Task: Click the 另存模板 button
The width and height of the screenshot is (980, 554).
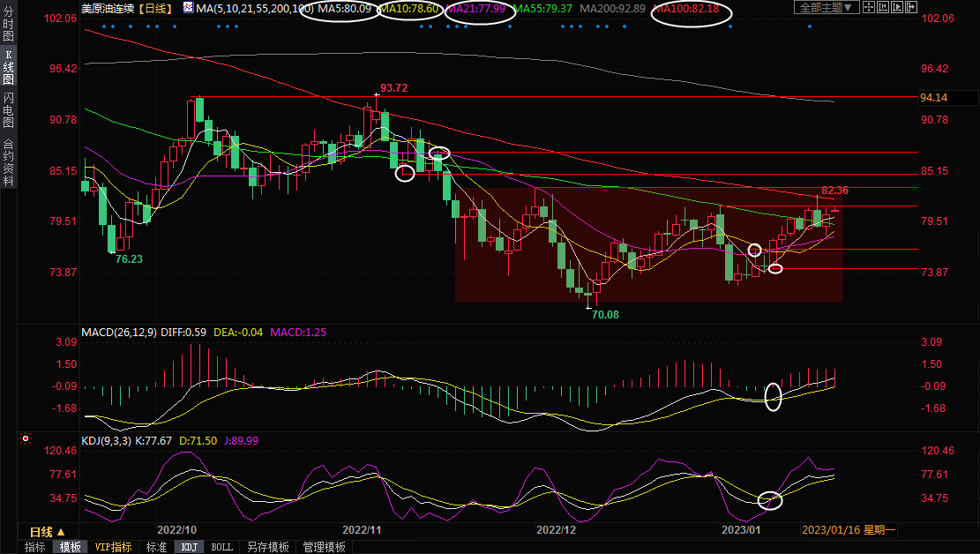Action: [x=268, y=547]
